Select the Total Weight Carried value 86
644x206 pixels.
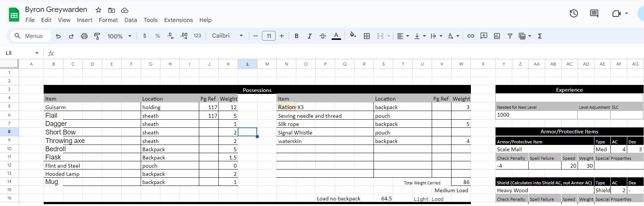pyautogui.click(x=461, y=182)
